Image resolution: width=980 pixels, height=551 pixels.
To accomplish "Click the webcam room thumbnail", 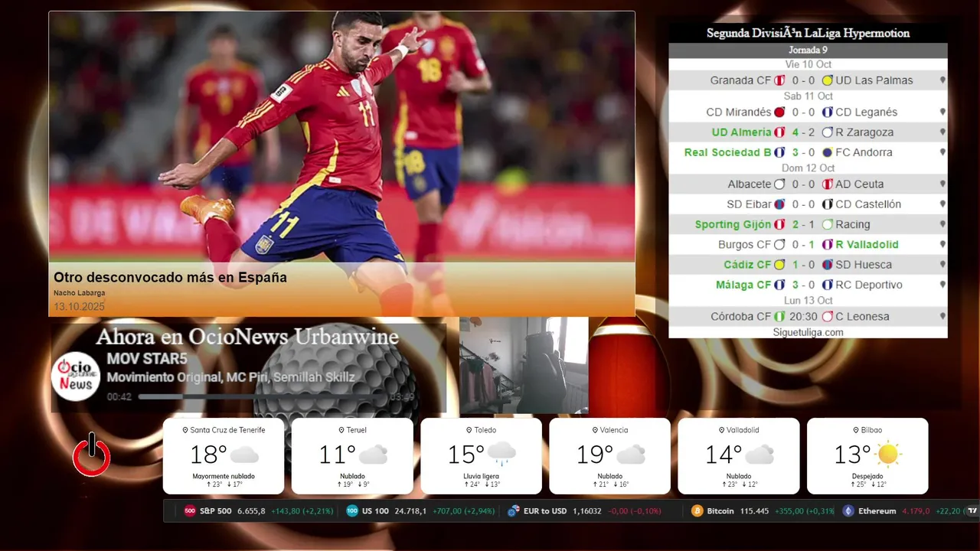I will [524, 365].
